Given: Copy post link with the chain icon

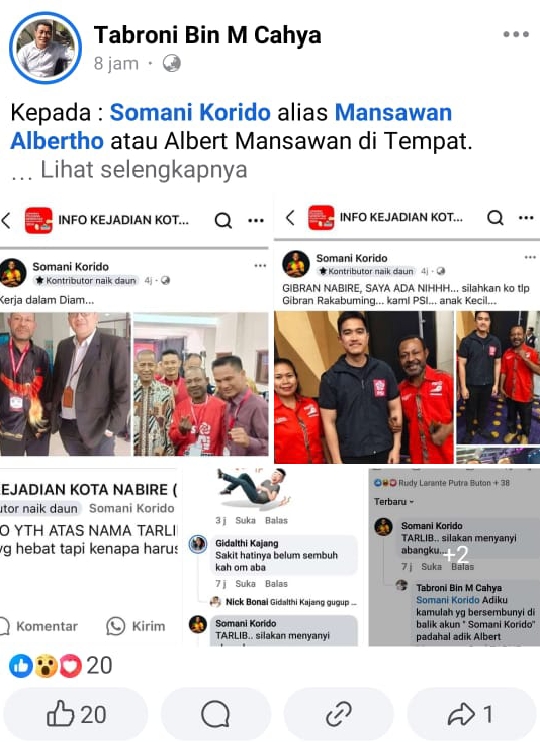Looking at the screenshot, I should 338,714.
